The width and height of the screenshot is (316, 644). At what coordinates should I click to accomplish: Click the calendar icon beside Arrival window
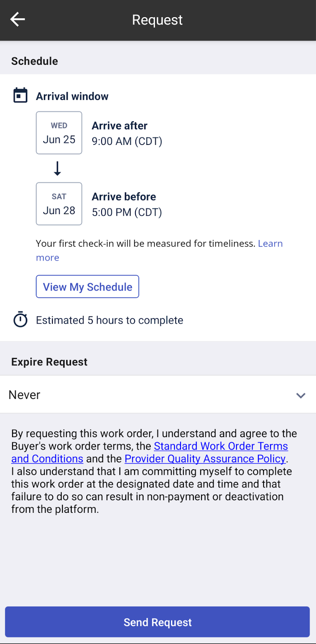pyautogui.click(x=21, y=96)
